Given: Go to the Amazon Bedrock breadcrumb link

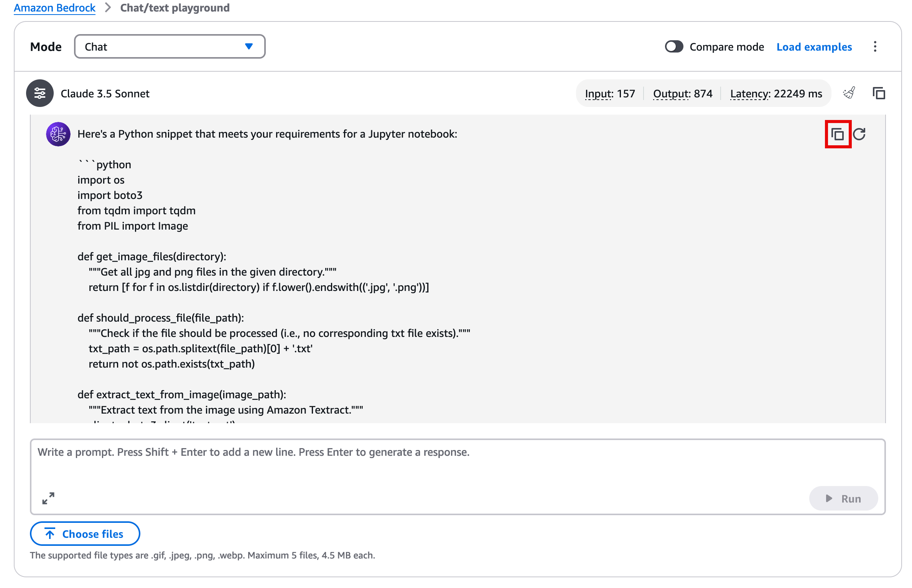Looking at the screenshot, I should [54, 8].
